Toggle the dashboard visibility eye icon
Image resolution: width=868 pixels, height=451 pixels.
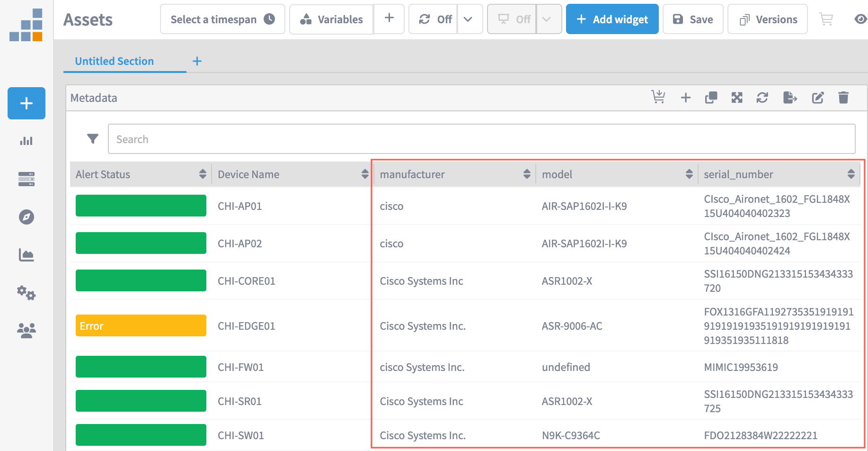[860, 19]
